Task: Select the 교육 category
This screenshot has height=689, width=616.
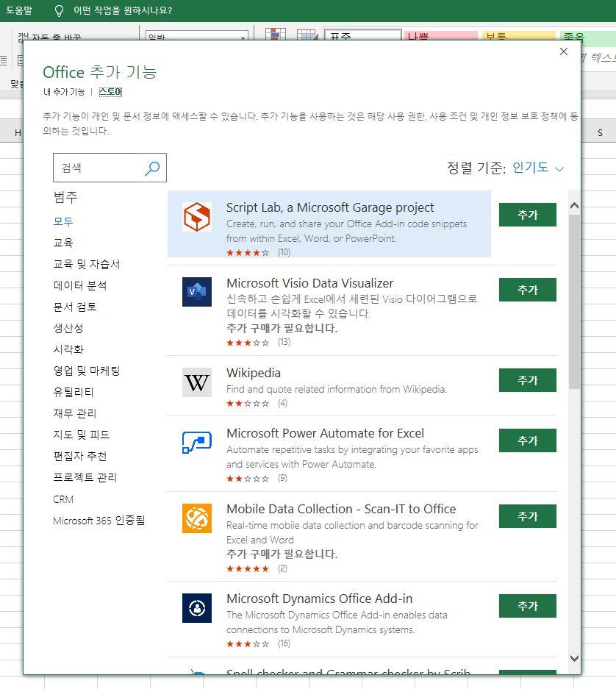Action: click(x=63, y=243)
